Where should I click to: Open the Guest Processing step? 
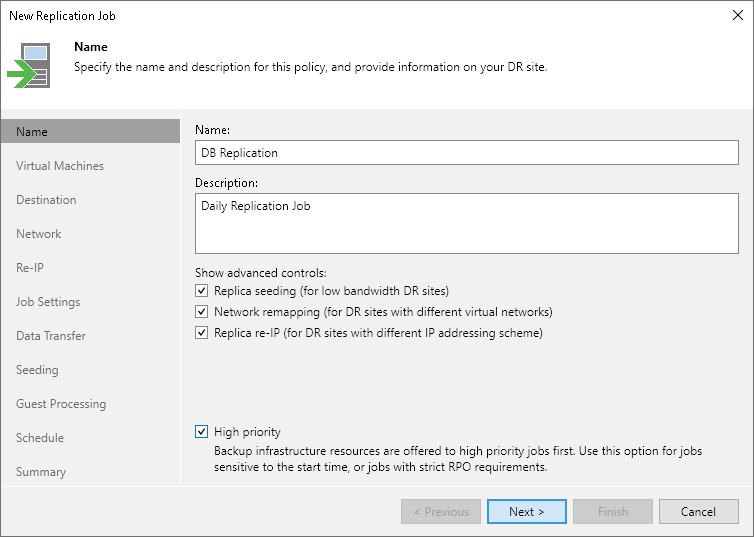click(61, 404)
